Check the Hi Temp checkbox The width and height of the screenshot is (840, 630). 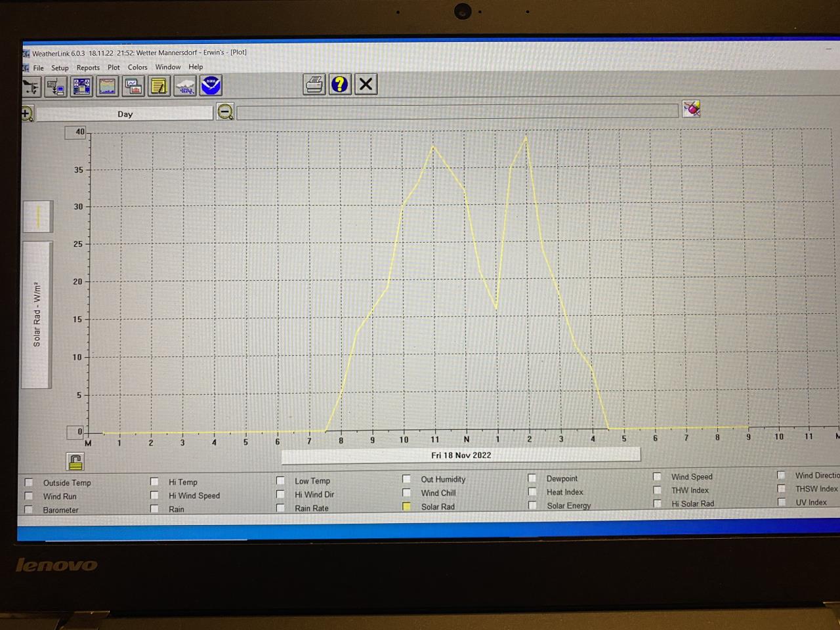(x=154, y=482)
